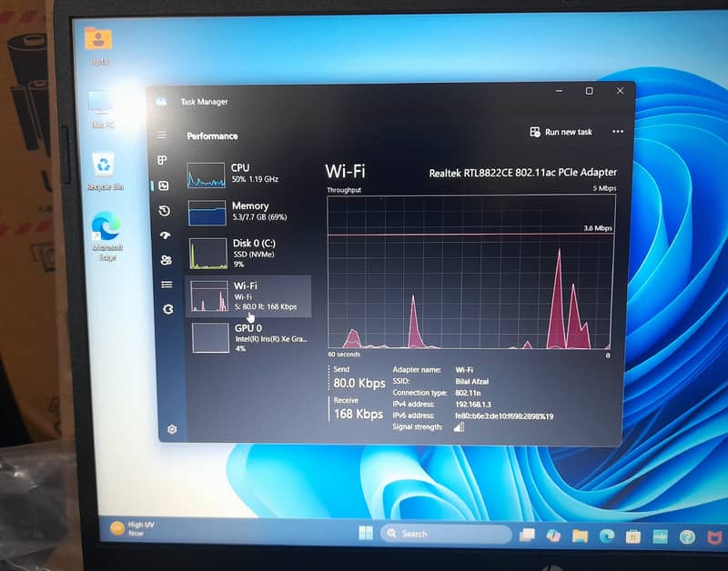Select the Wi-Fi performance entry

(x=248, y=296)
